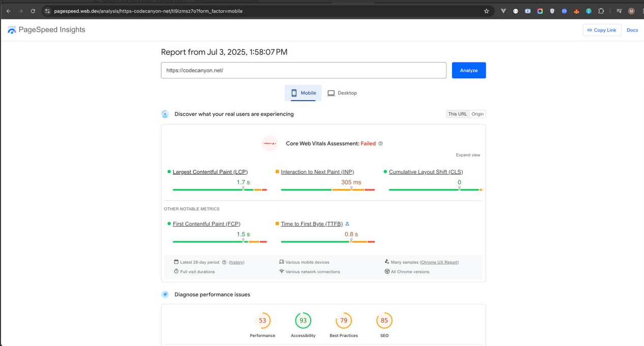Open the Chrome profile avatar M

[631, 11]
